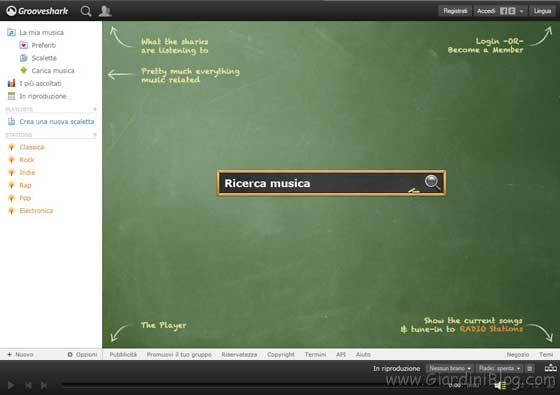Open the Riservatezza footer link
Screen dimensions: 560x395
tap(239, 355)
